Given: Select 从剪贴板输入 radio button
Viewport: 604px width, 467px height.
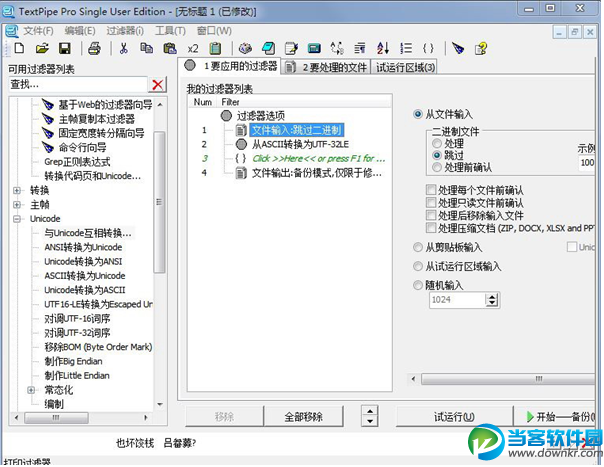Looking at the screenshot, I should [418, 247].
